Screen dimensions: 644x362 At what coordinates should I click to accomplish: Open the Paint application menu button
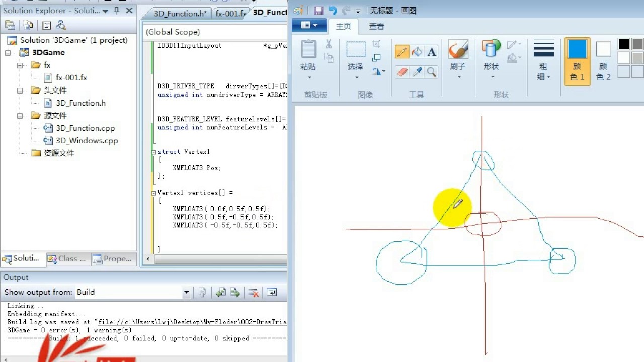point(309,25)
